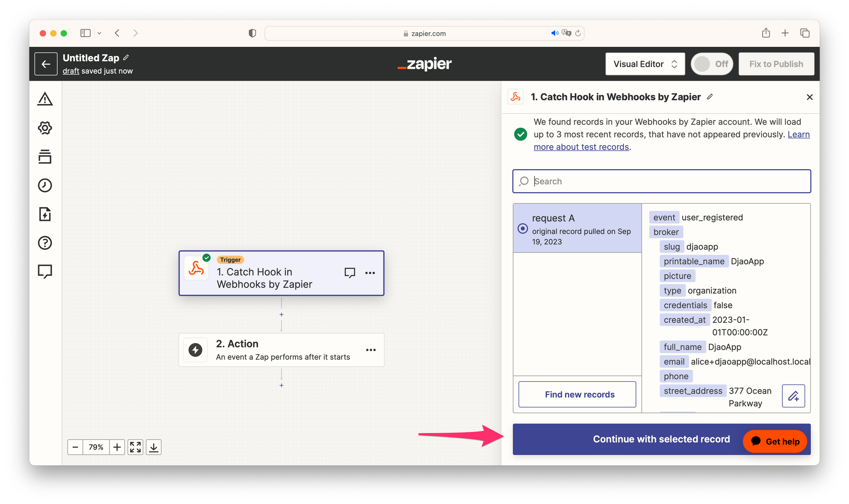Screen dimensions: 849x504
Task: Go back in Safari history
Action: 117,33
